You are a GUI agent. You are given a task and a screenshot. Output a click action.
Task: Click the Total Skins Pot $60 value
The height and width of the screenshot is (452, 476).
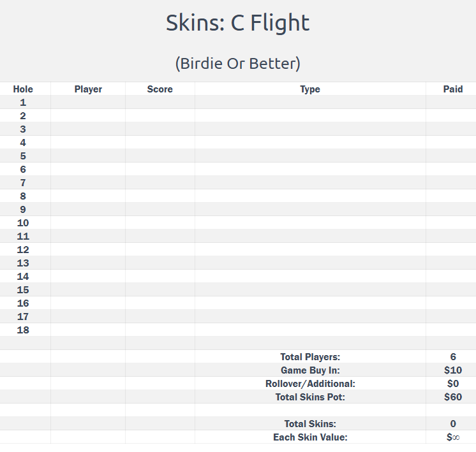point(453,397)
